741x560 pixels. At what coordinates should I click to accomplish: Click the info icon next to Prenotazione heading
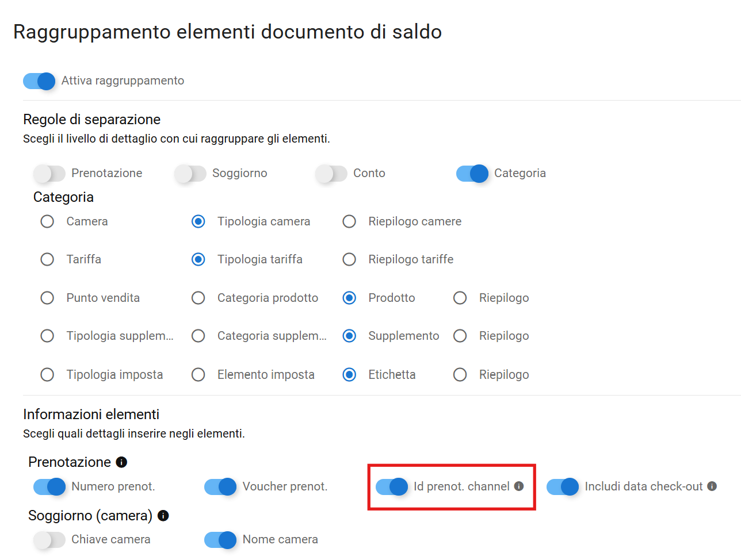[x=121, y=462]
